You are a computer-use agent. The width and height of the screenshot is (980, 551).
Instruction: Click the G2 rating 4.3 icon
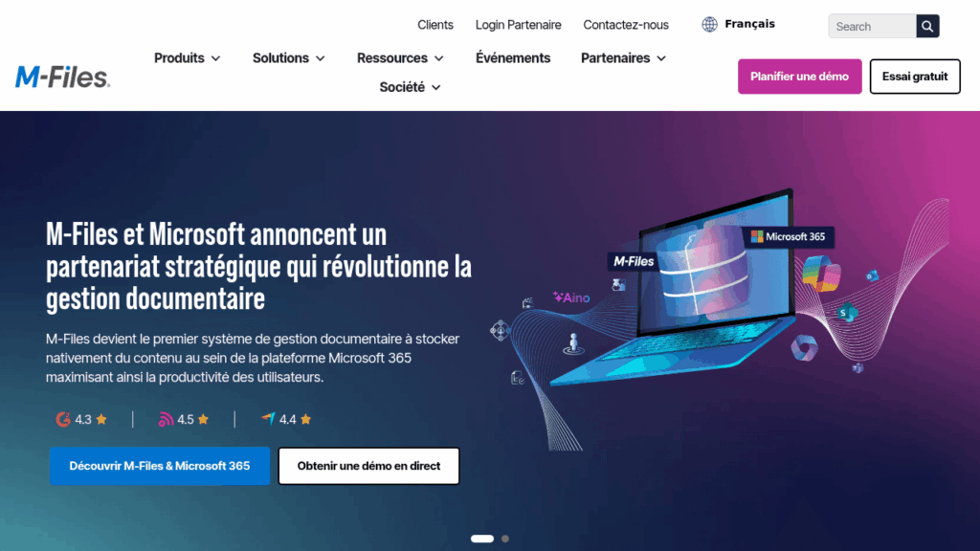coord(63,419)
